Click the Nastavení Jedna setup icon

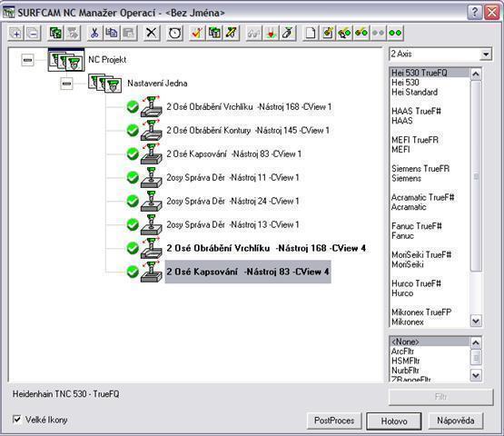click(x=105, y=84)
